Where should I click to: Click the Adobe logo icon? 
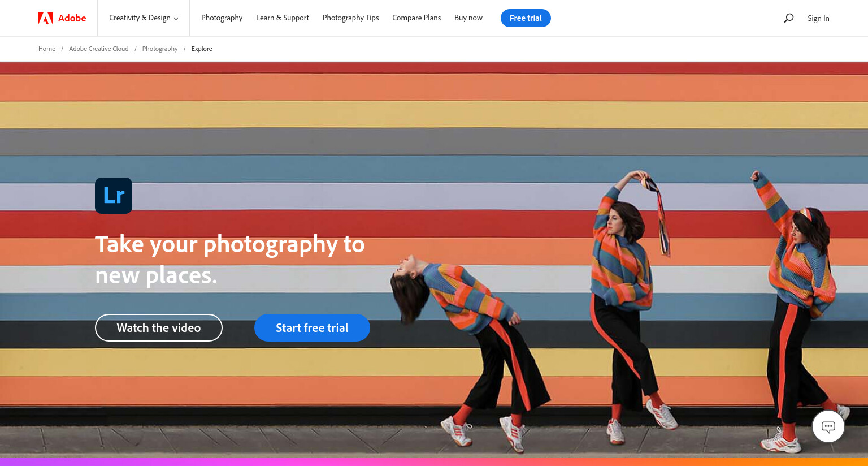pyautogui.click(x=45, y=18)
